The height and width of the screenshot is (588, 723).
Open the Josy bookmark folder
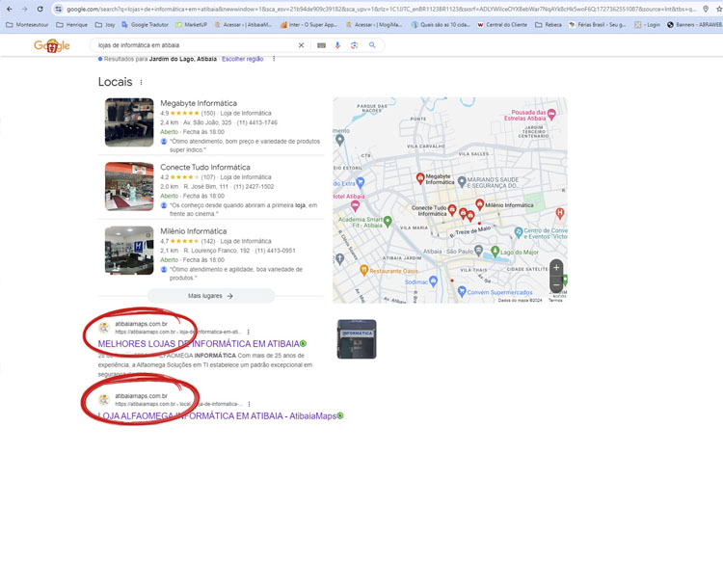pyautogui.click(x=105, y=25)
